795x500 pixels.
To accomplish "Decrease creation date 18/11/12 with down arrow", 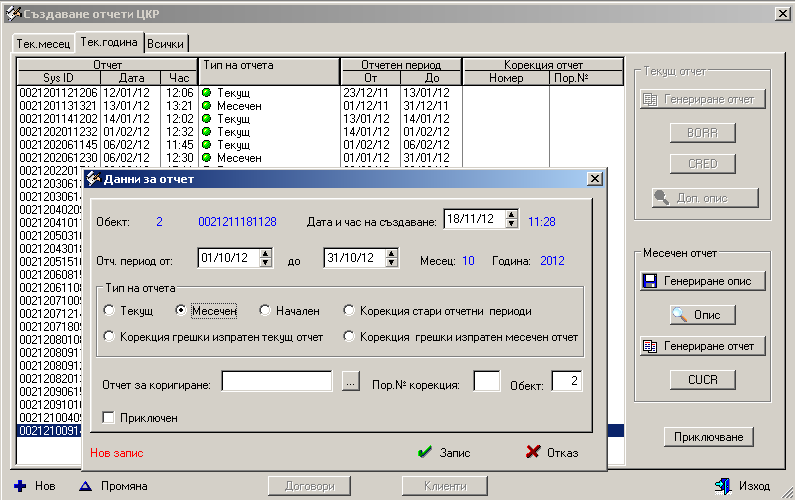I will [x=512, y=223].
